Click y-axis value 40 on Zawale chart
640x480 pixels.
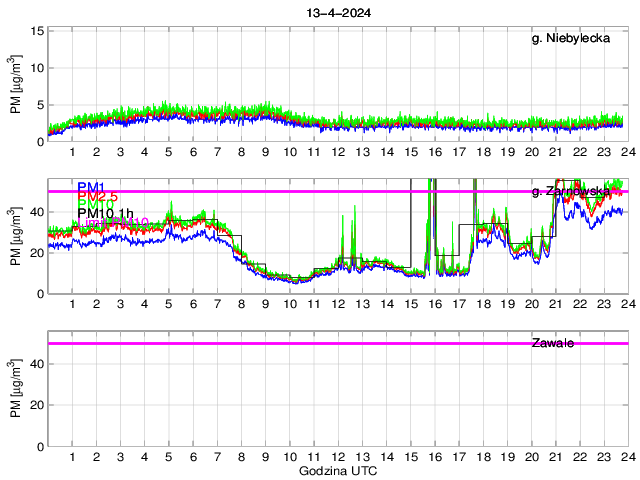click(38, 364)
